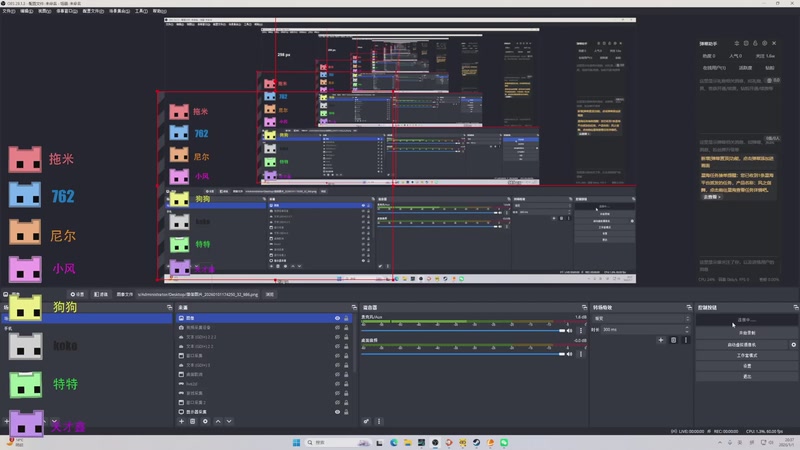Hide the 显示器采集 source with eye icon
Image resolution: width=800 pixels, height=450 pixels.
[x=337, y=412]
